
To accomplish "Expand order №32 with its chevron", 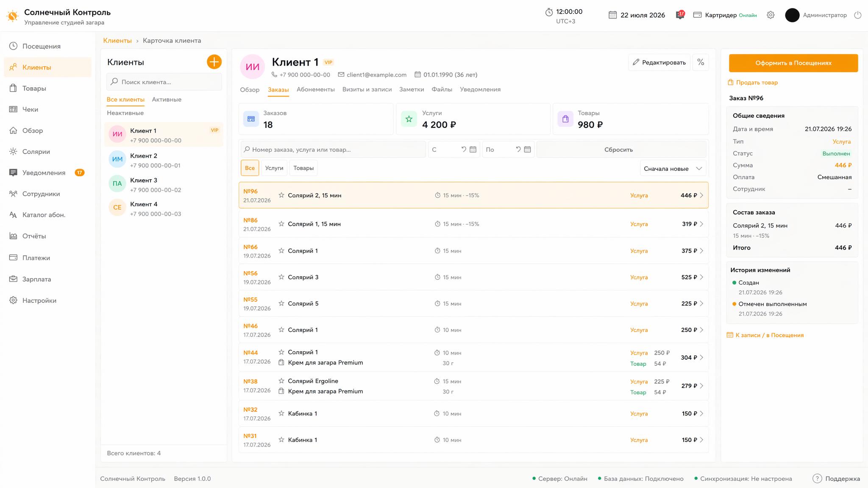I will (701, 413).
